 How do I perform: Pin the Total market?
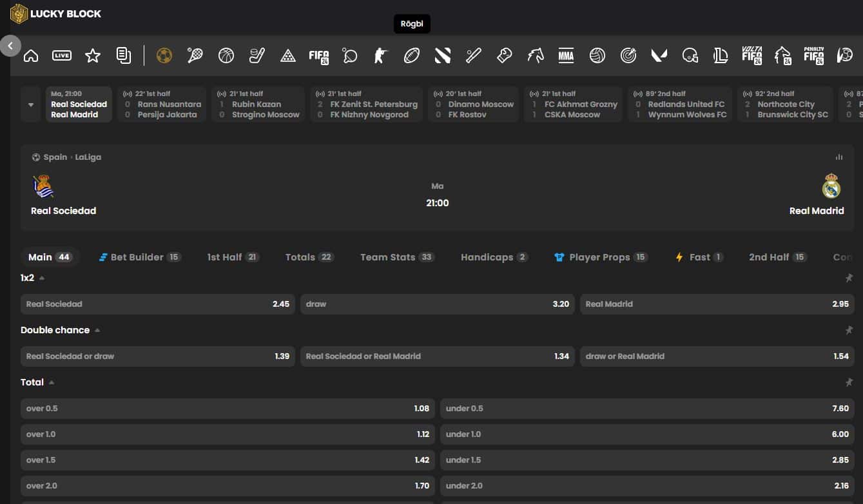[x=849, y=382]
